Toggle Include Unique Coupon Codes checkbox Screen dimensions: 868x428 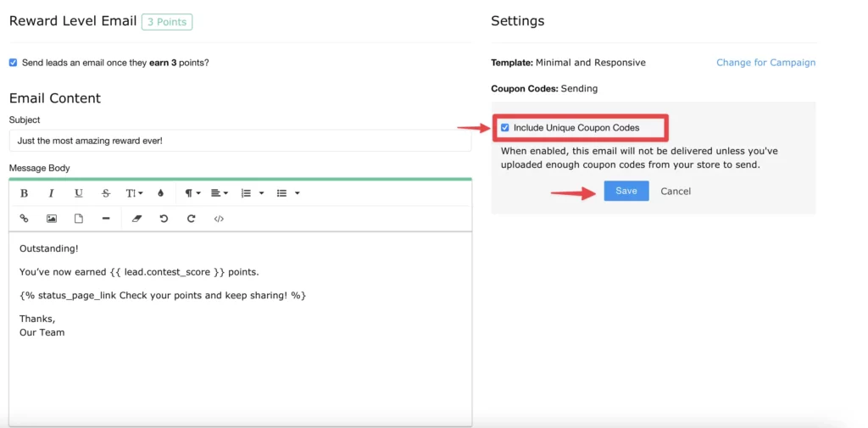point(505,128)
